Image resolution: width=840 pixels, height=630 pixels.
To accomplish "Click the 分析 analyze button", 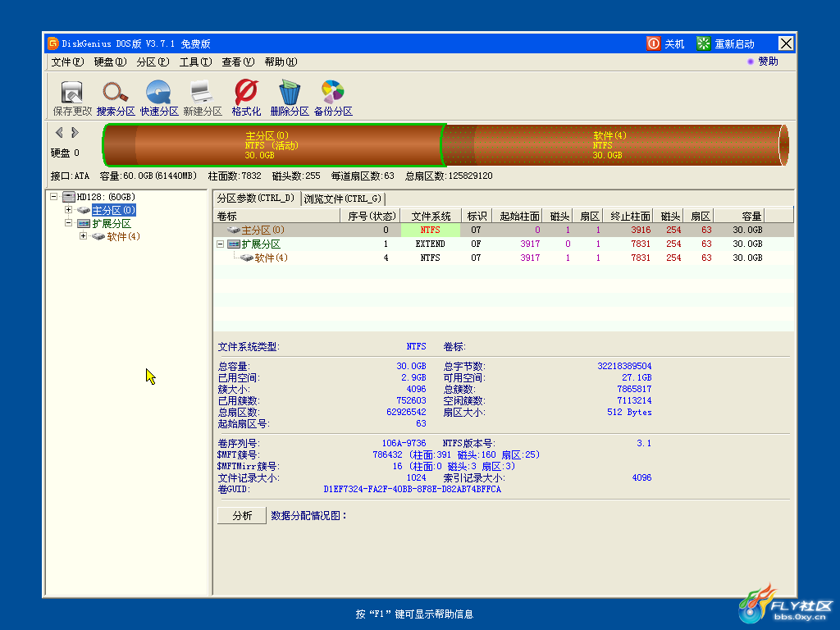I will 242,515.
